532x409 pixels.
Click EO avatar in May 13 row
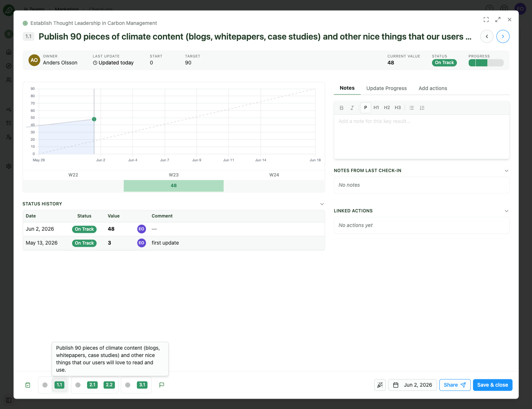[x=141, y=243]
